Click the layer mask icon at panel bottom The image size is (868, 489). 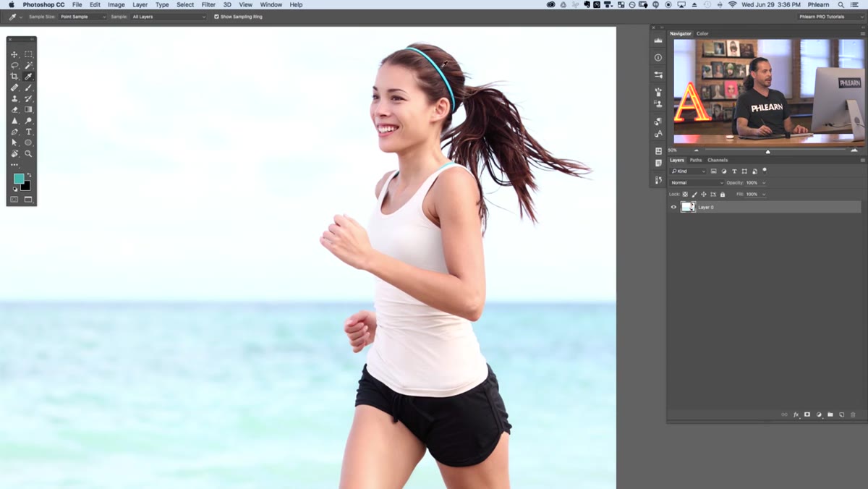(x=807, y=414)
